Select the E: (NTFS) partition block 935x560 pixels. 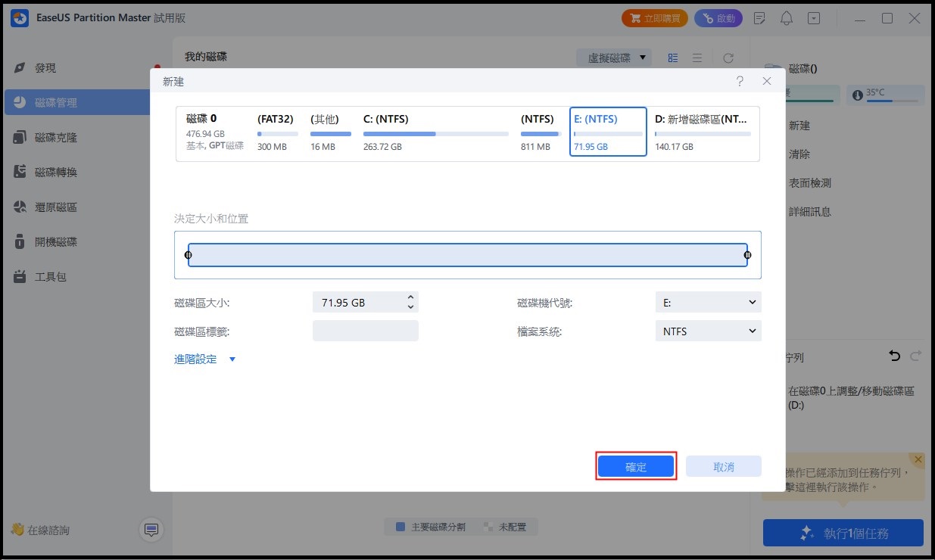click(x=607, y=132)
